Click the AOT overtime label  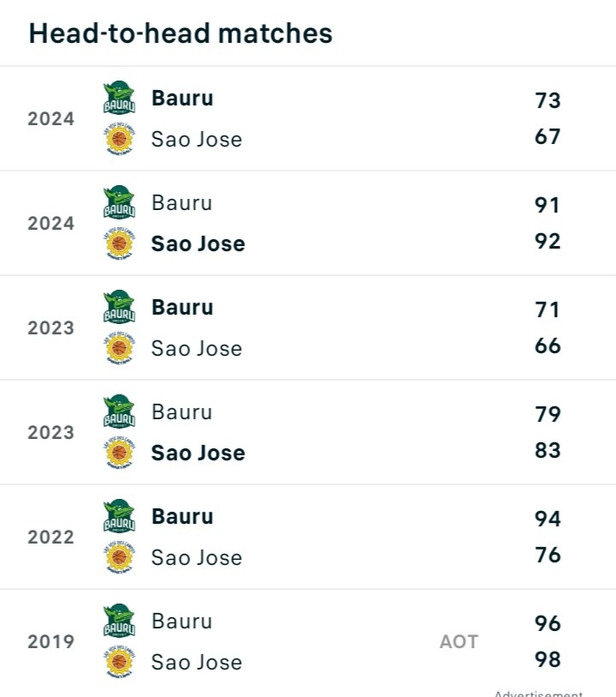tap(458, 641)
